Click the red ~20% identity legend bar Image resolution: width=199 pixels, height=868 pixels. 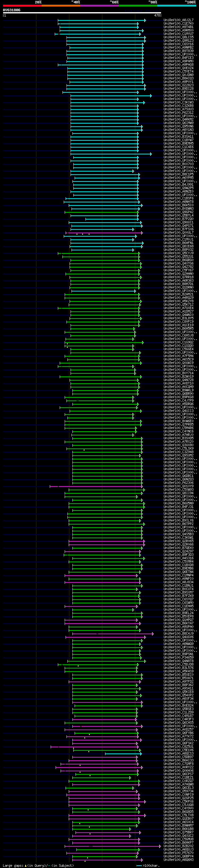22,6
